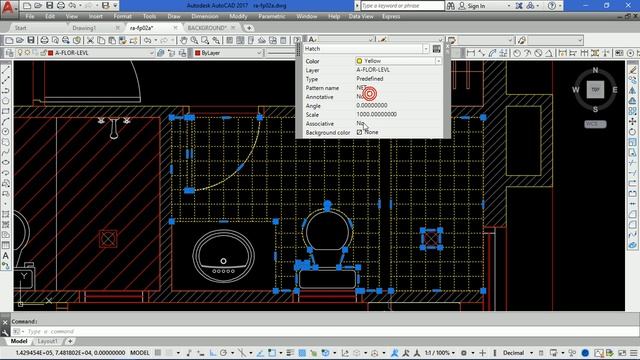Click Save icon in the Quick Access toolbar
This screenshot has height=360, width=640.
click(x=49, y=6)
